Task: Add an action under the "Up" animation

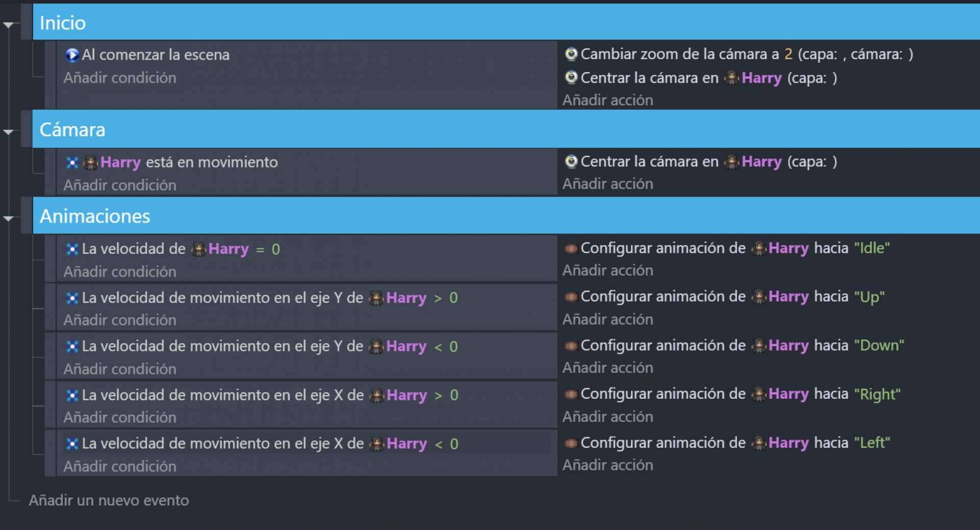Action: click(x=607, y=319)
